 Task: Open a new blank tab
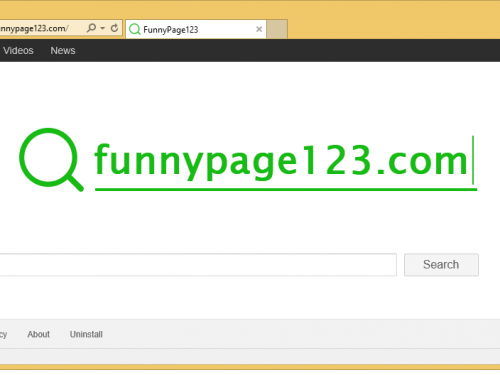tap(277, 29)
